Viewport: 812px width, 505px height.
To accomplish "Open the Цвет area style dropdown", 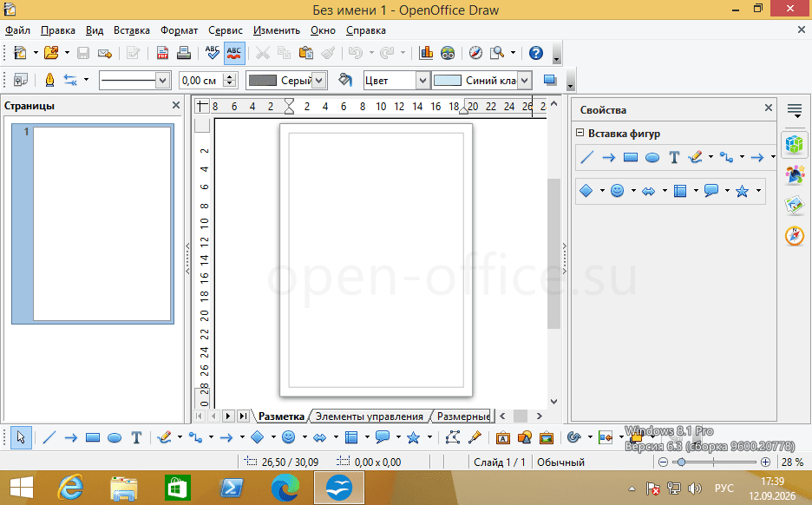I will coord(422,81).
